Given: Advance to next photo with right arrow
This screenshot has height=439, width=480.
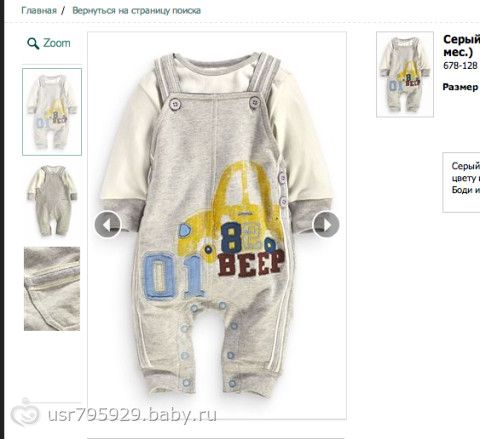Looking at the screenshot, I should 326,225.
